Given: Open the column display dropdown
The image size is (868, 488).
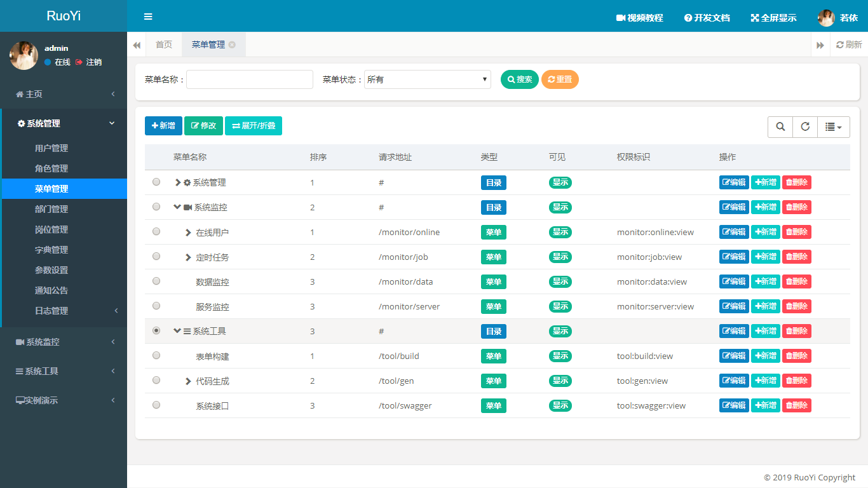Looking at the screenshot, I should tap(833, 127).
